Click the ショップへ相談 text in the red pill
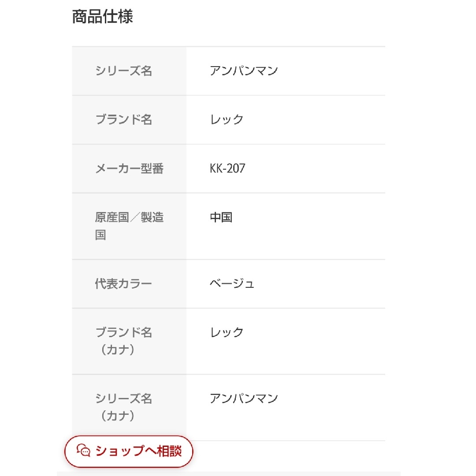Screen dimensions: 476x476 pyautogui.click(x=138, y=451)
